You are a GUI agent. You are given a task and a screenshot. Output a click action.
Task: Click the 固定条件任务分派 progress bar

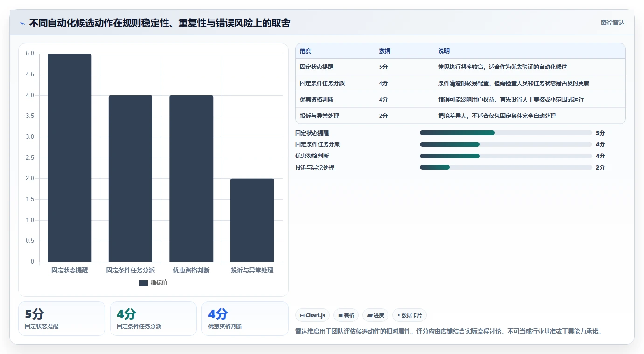(506, 144)
